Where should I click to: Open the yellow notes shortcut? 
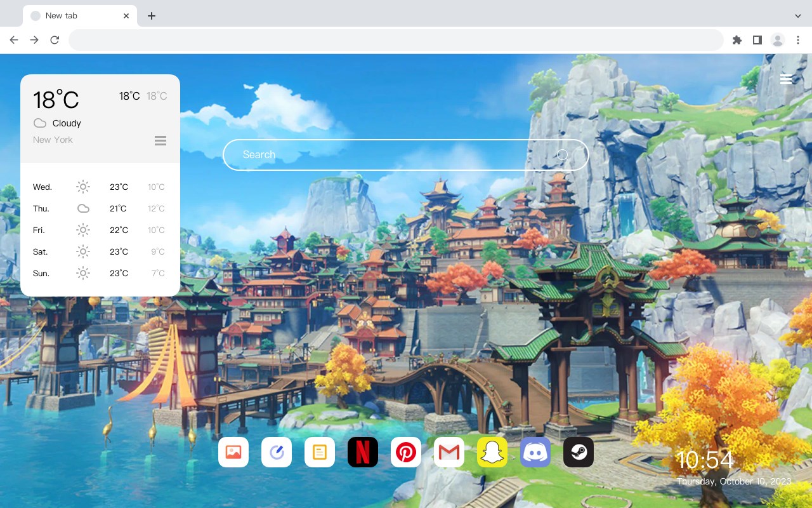320,452
